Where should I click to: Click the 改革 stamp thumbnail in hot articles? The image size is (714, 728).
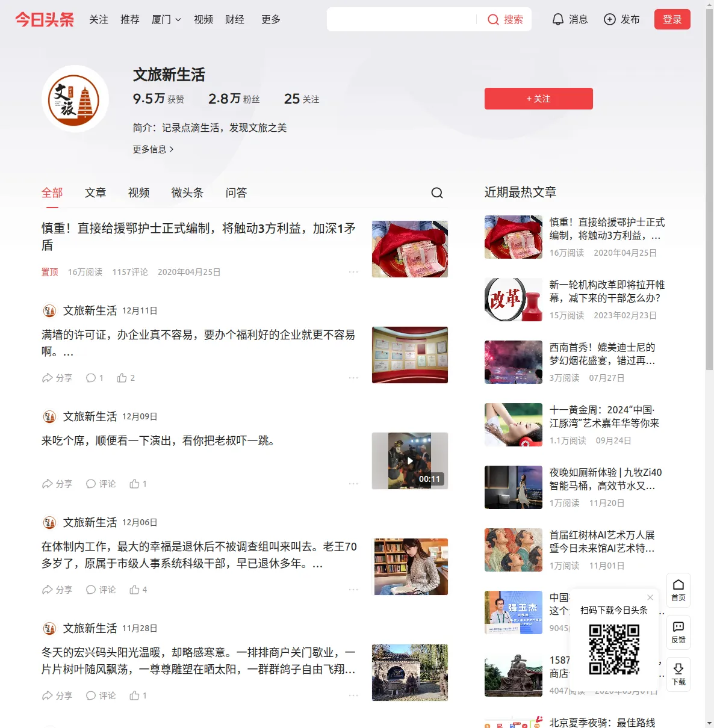(514, 300)
